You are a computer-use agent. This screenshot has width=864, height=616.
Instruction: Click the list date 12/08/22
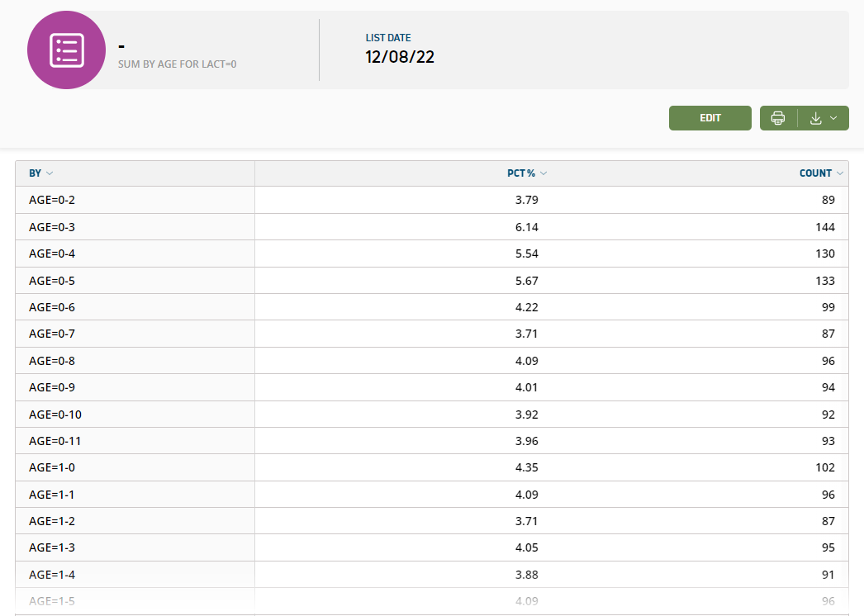(x=400, y=57)
